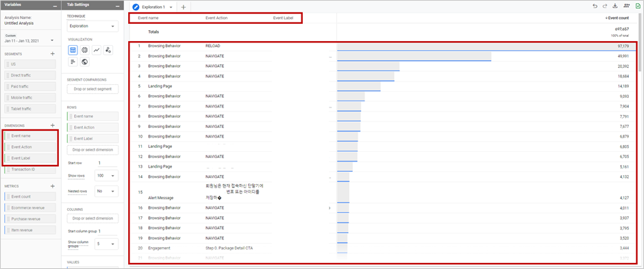This screenshot has height=269, width=644.
Task: Select the Scatterplot visualization icon
Action: 108,50
